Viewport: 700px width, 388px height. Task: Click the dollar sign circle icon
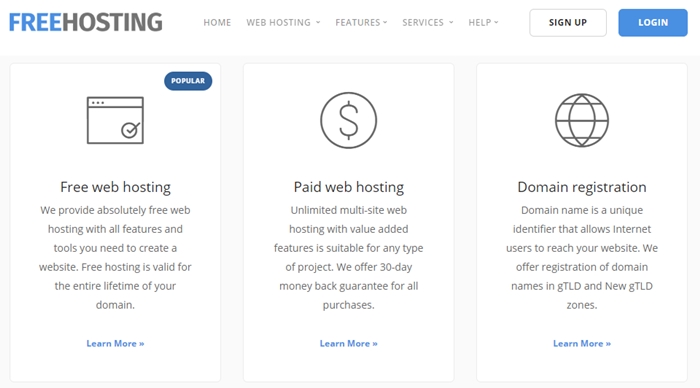pos(349,120)
